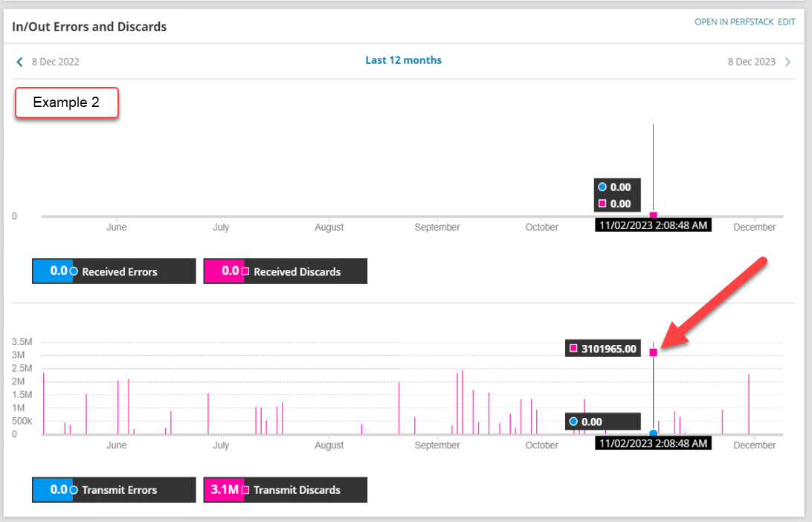Screen dimensions: 812x522
Task: Click the August label on upper chart
Action: (x=329, y=227)
